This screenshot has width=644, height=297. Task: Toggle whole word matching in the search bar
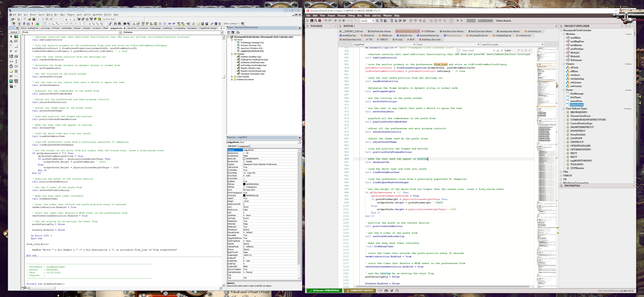498,51
